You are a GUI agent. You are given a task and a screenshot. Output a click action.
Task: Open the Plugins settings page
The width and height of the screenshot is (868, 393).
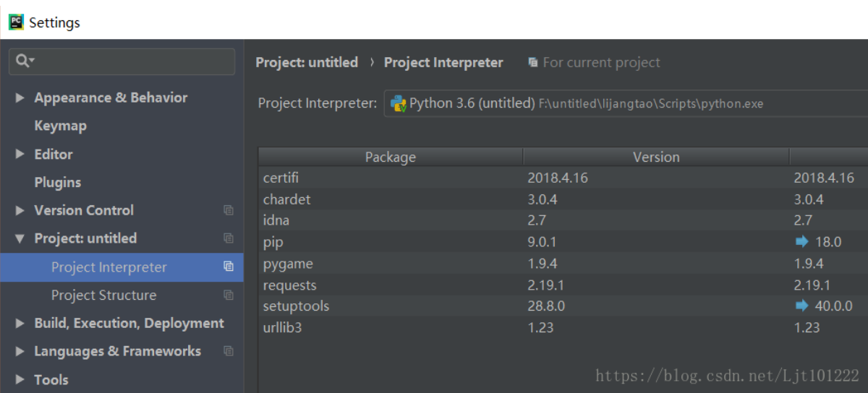click(x=57, y=182)
